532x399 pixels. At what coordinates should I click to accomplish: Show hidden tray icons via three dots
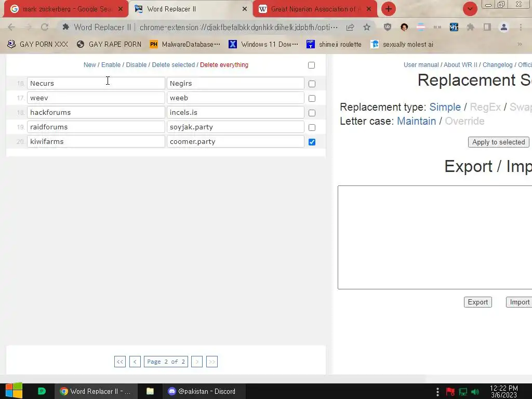pyautogui.click(x=437, y=392)
